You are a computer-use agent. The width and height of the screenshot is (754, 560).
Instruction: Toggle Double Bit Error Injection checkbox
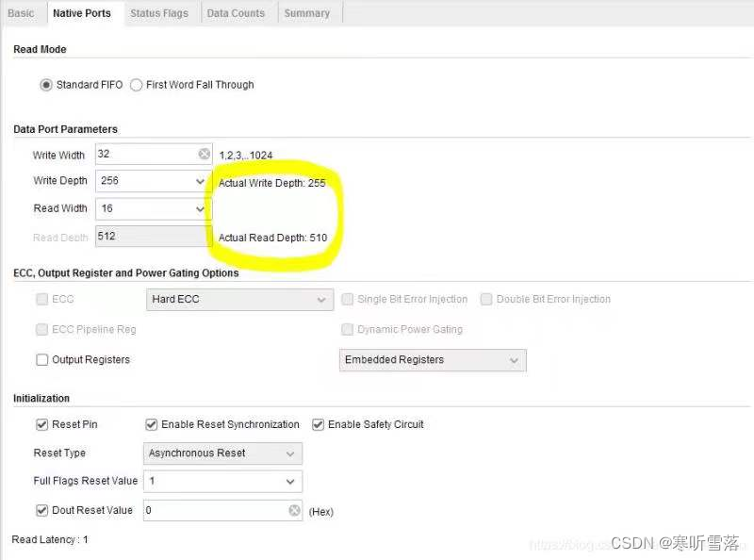[x=486, y=299]
